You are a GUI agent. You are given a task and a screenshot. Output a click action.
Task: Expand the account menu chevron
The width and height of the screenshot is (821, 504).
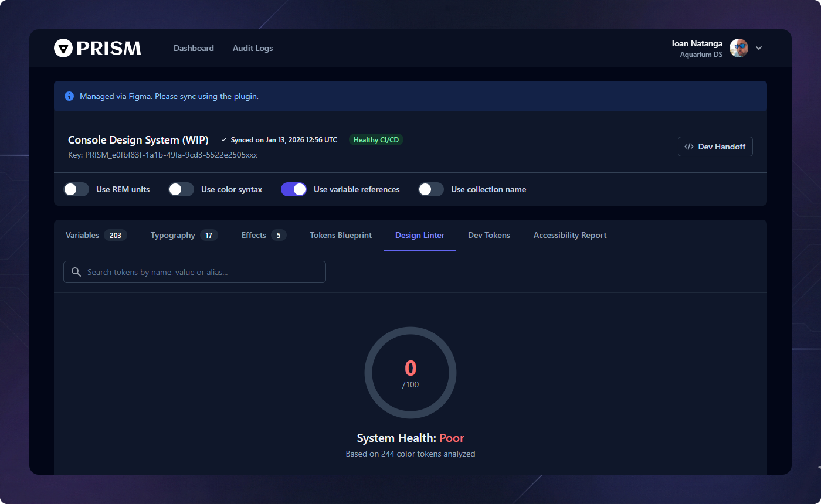(x=759, y=48)
